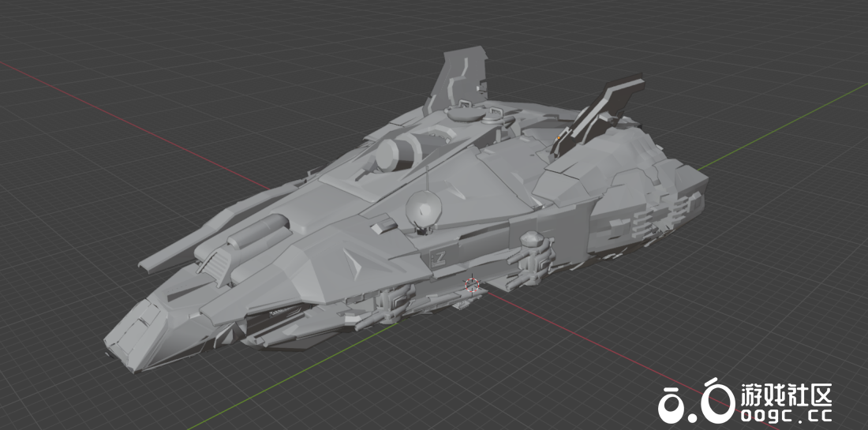This screenshot has width=868, height=430.
Task: Click the 3D cursor beside the hull
Action: [472, 284]
